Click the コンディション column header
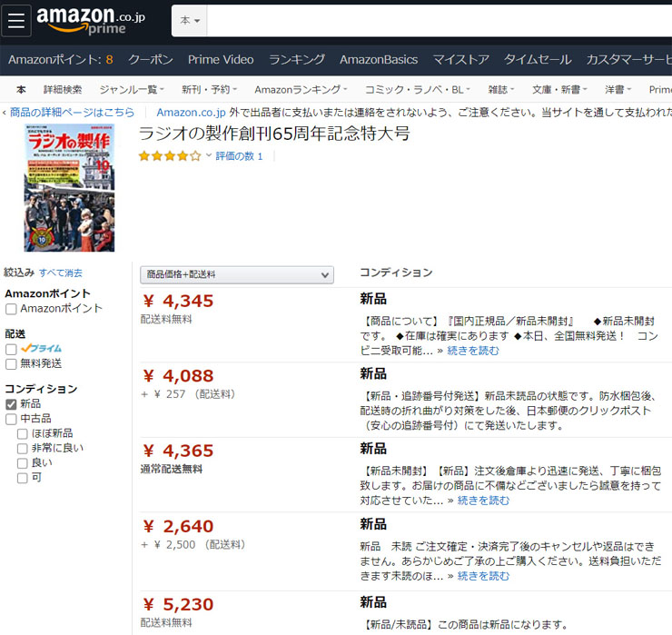 click(397, 273)
